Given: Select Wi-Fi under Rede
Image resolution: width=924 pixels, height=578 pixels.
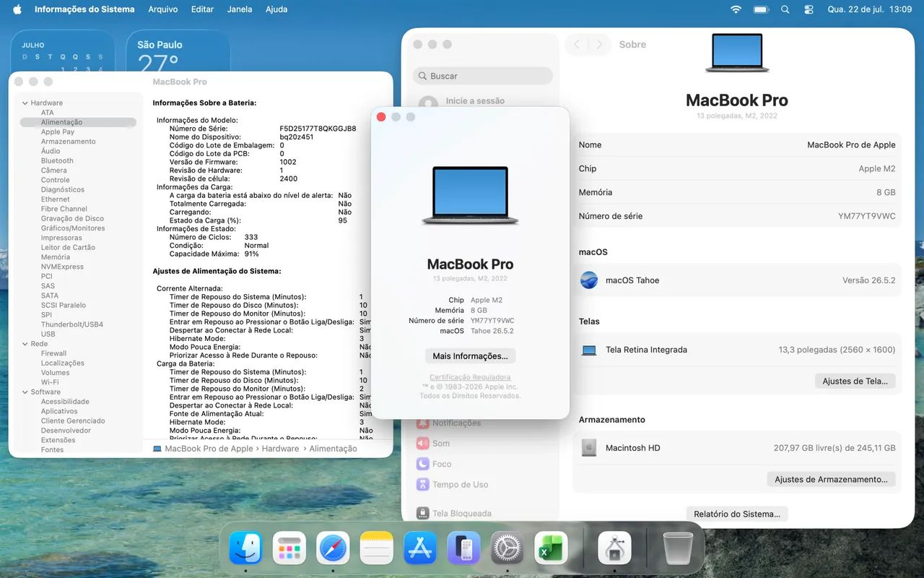Looking at the screenshot, I should [50, 382].
